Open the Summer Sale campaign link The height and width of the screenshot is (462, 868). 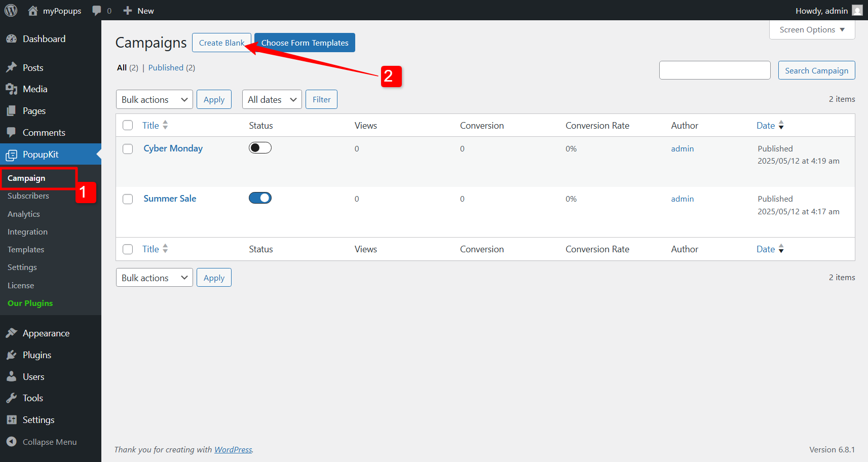[170, 199]
